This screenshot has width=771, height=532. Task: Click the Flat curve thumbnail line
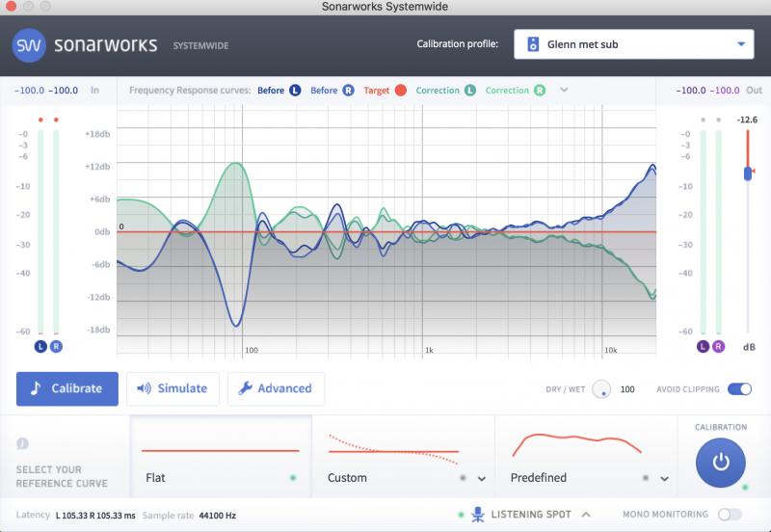[221, 450]
